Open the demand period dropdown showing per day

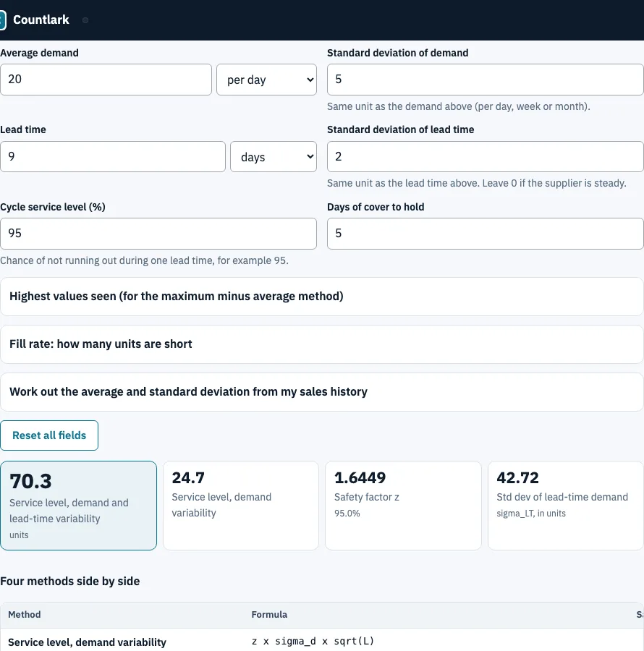click(266, 80)
